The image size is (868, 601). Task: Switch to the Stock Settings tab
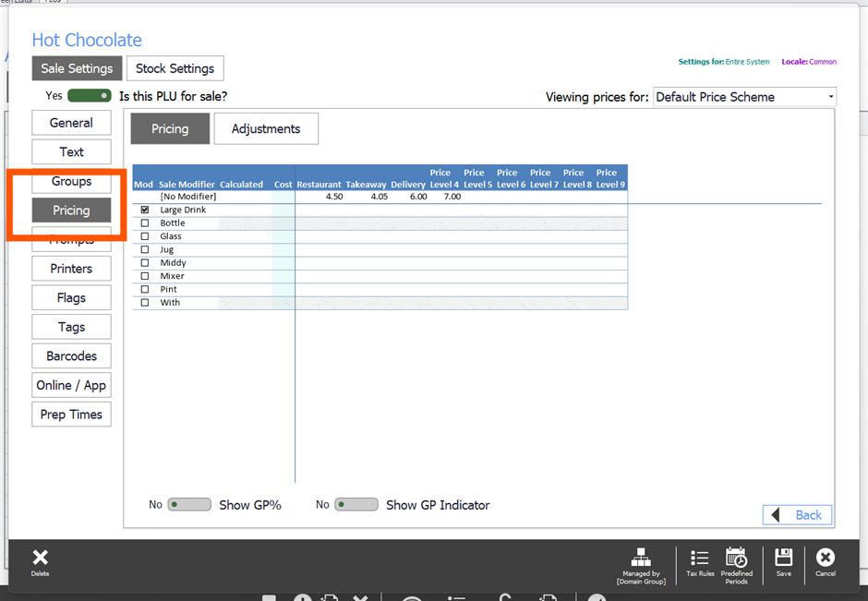tap(175, 68)
